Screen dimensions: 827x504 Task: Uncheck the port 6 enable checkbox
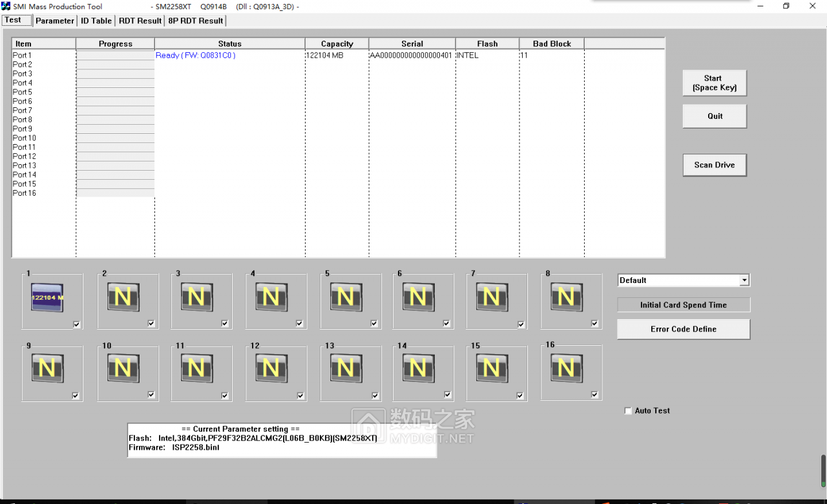[446, 324]
